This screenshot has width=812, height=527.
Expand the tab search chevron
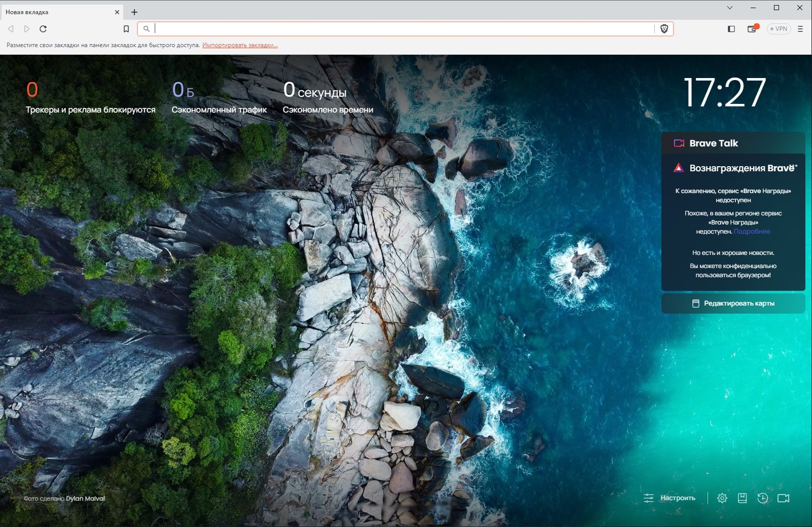tap(730, 8)
